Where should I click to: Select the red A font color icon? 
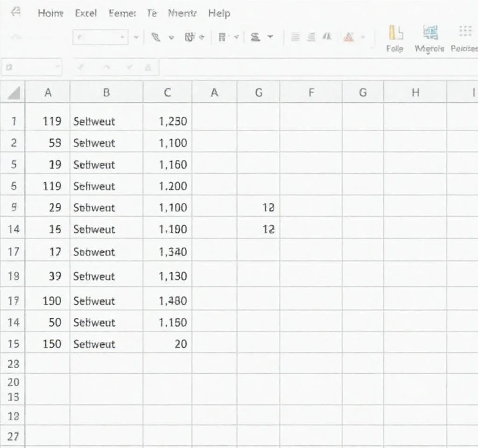pos(348,37)
